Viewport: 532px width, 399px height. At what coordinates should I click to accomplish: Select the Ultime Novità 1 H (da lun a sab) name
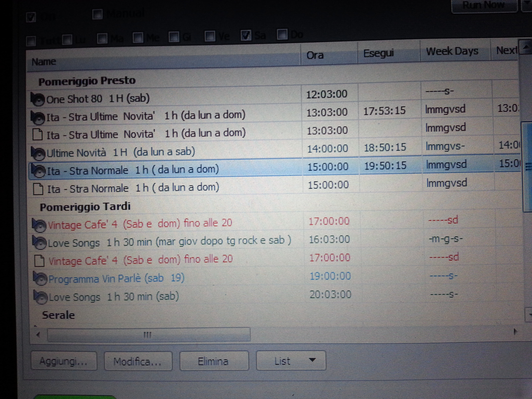121,152
